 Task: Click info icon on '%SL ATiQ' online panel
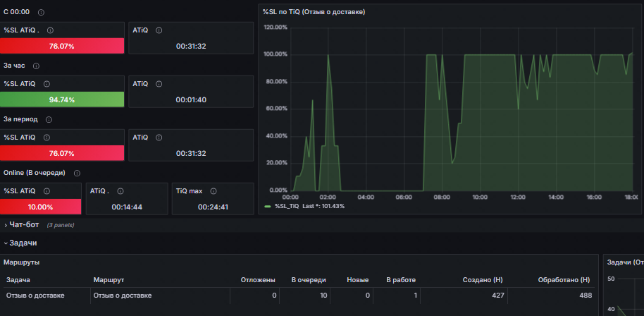(47, 191)
